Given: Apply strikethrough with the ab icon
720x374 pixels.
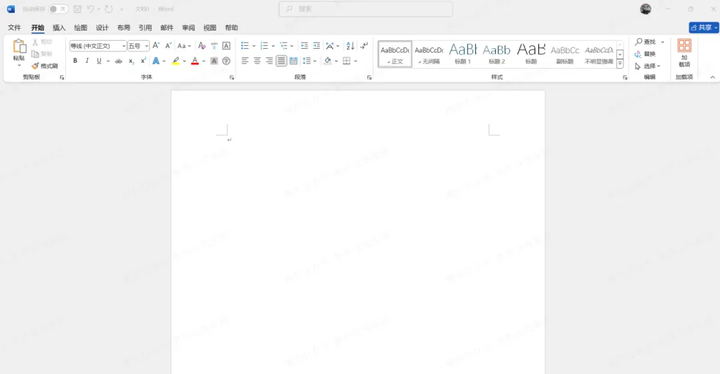Looking at the screenshot, I should 118,61.
